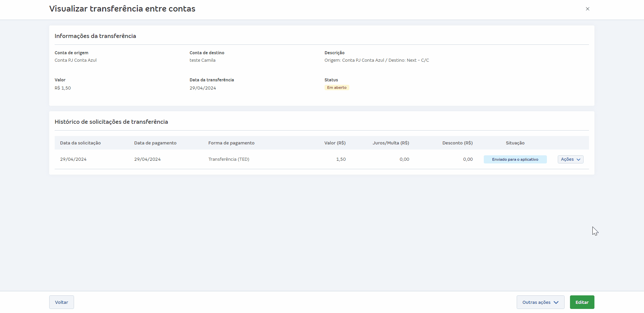Close the transfer view with the X icon
This screenshot has width=644, height=313.
pyautogui.click(x=587, y=9)
